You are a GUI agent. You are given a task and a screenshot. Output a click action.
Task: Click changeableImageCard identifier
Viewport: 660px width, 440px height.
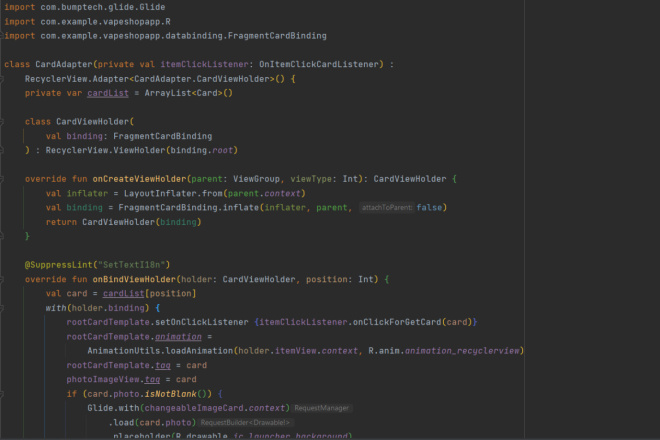[194, 408]
